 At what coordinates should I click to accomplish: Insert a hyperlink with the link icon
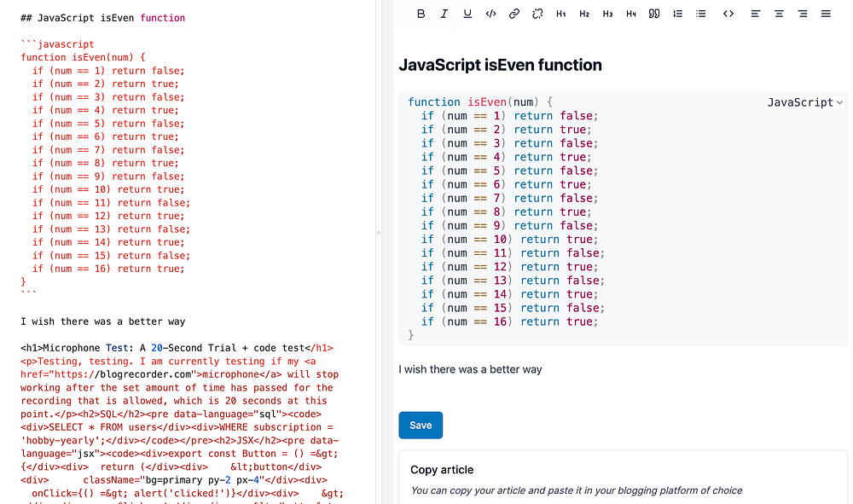coord(514,14)
